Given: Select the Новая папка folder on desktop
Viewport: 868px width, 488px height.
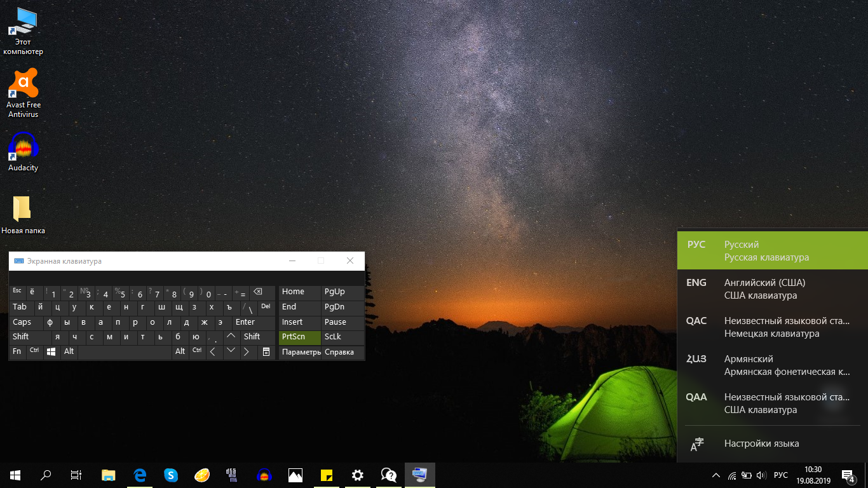Looking at the screenshot, I should (x=23, y=215).
